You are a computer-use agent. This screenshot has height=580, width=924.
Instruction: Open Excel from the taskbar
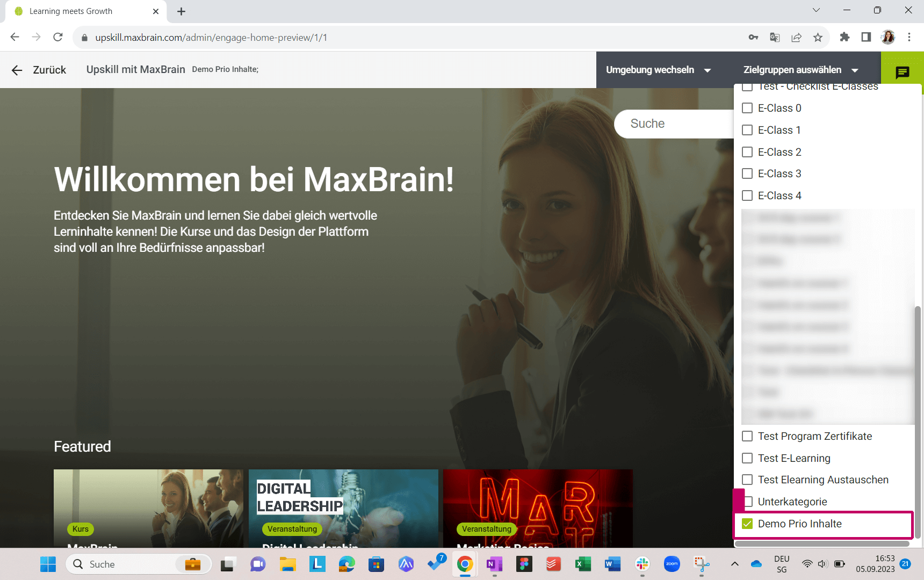pyautogui.click(x=583, y=564)
